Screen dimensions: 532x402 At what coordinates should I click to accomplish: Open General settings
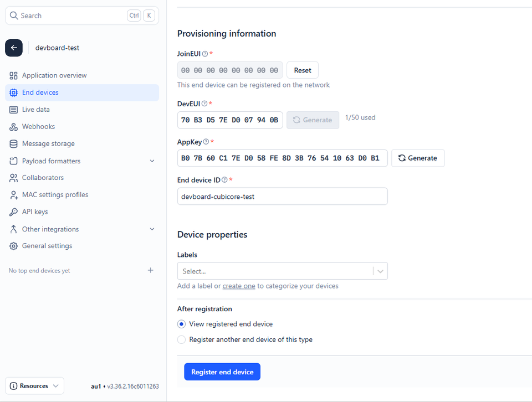[x=82, y=246]
